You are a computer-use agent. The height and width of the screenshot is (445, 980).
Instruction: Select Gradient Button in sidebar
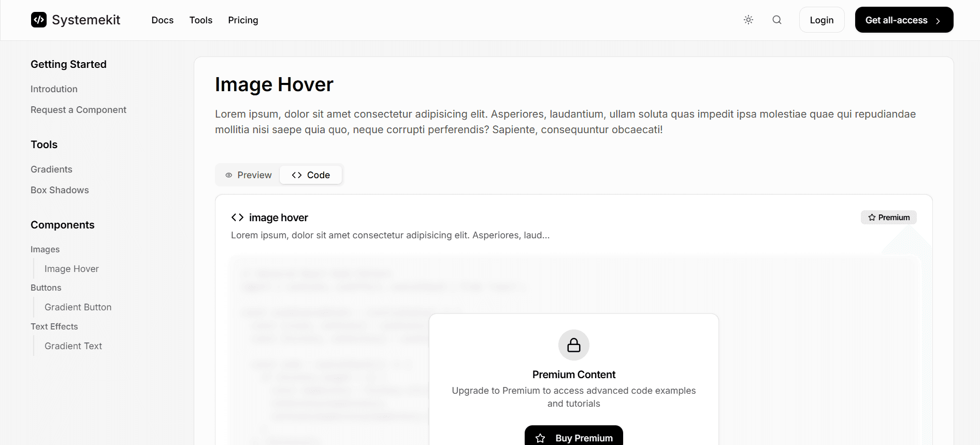pos(78,307)
